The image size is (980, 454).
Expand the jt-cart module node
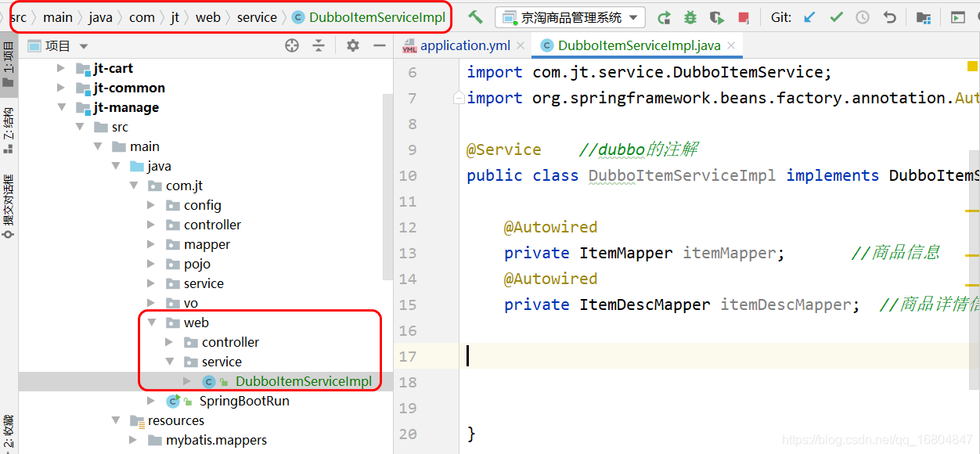pyautogui.click(x=61, y=68)
